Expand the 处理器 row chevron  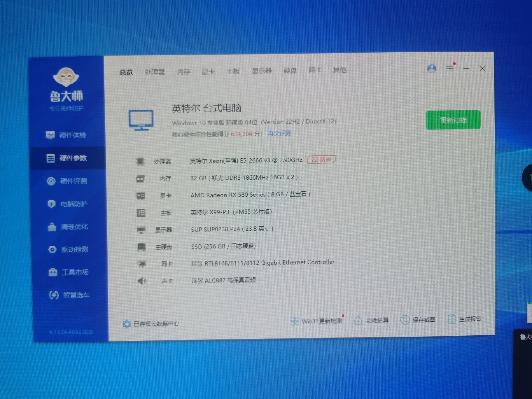[475, 157]
